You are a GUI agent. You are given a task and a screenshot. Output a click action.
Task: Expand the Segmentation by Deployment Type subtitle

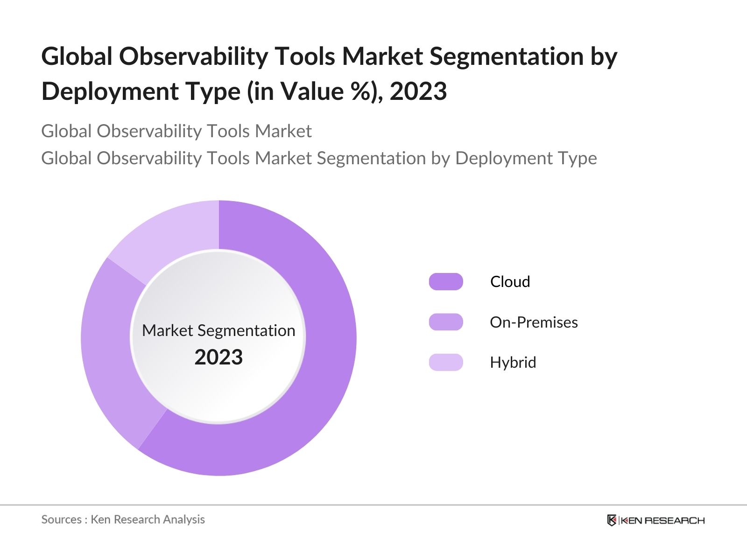319,158
